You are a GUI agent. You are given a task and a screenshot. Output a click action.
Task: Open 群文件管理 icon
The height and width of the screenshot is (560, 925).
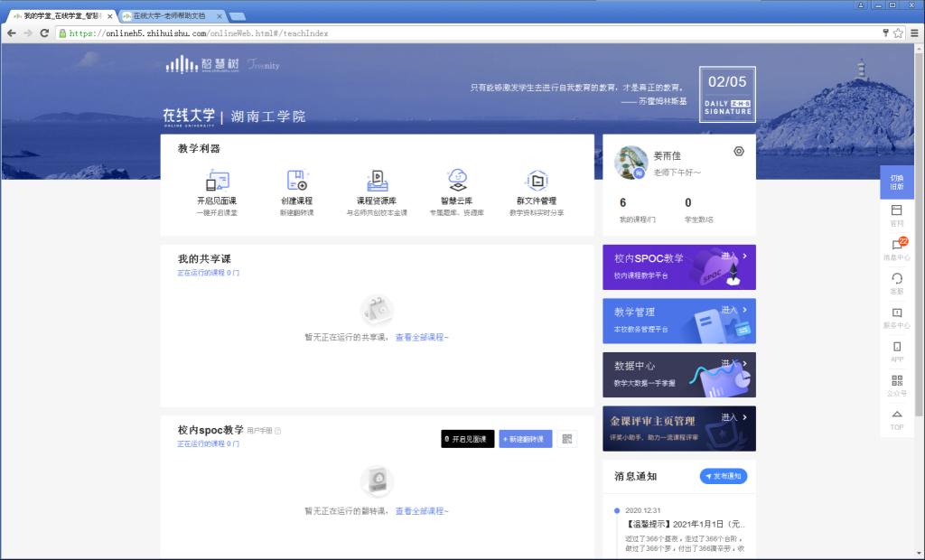point(537,181)
